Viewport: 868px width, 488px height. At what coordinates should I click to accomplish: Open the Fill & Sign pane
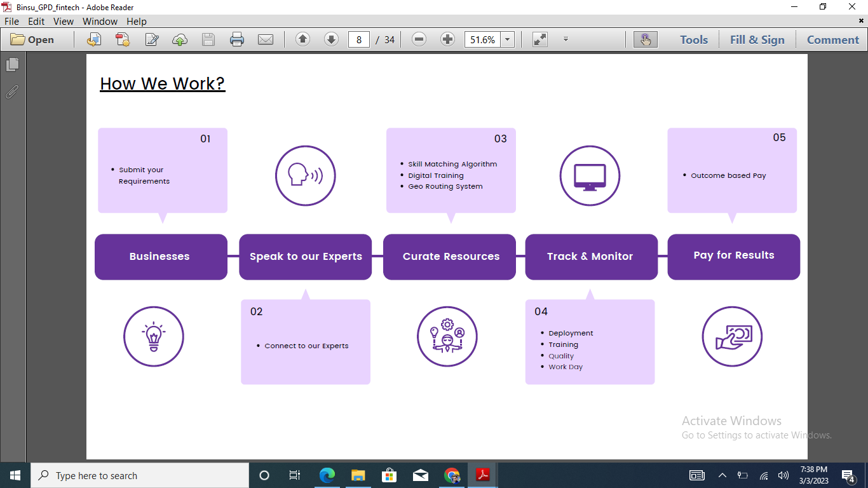click(x=757, y=39)
